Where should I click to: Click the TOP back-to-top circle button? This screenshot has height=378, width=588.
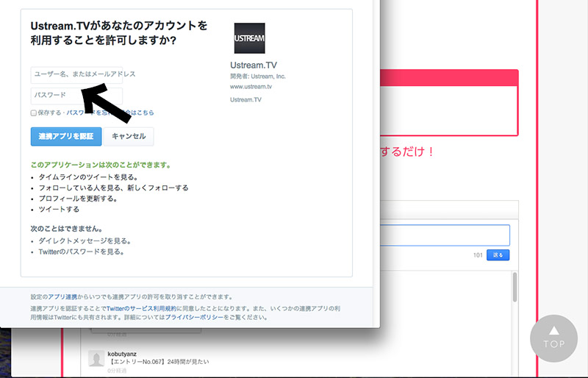(554, 338)
